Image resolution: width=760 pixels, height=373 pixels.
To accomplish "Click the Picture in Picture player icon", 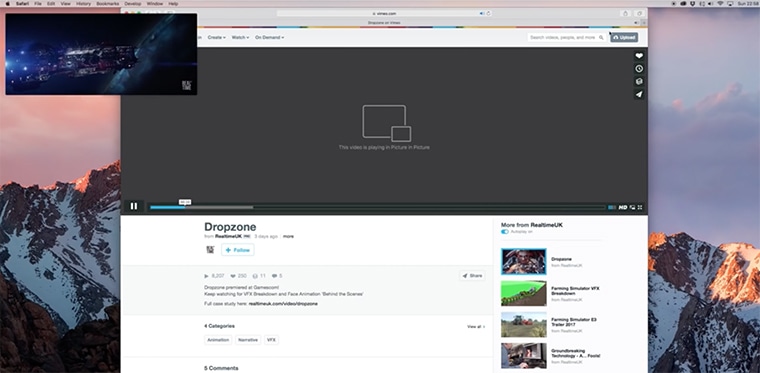I will (x=632, y=207).
